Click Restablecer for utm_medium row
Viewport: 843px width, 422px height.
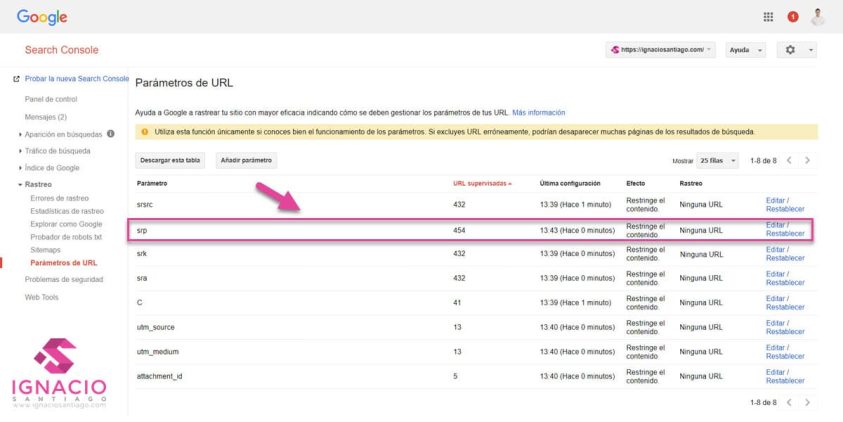click(x=785, y=356)
